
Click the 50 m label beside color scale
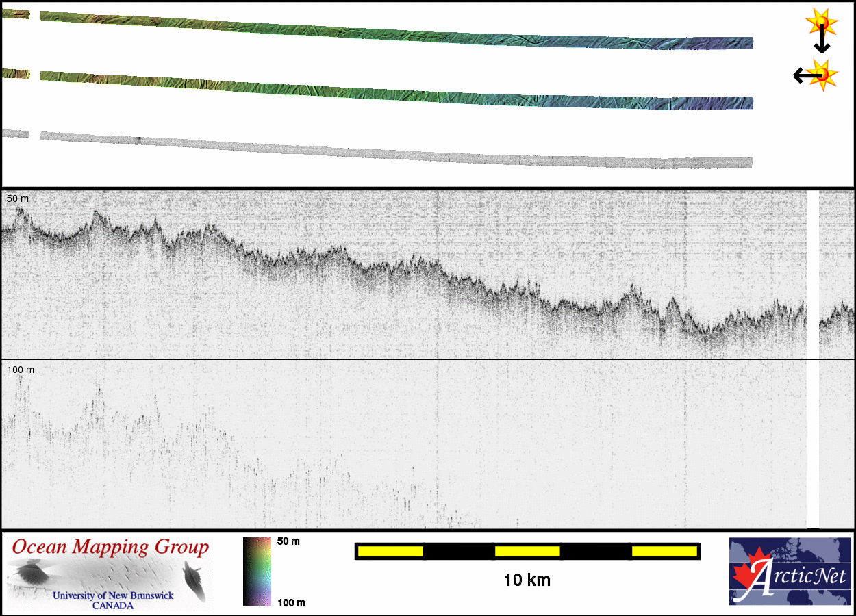288,541
